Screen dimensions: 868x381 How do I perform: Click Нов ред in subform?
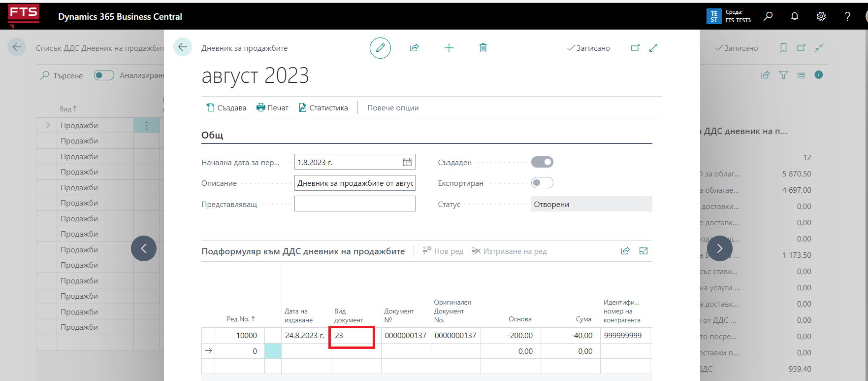(443, 251)
